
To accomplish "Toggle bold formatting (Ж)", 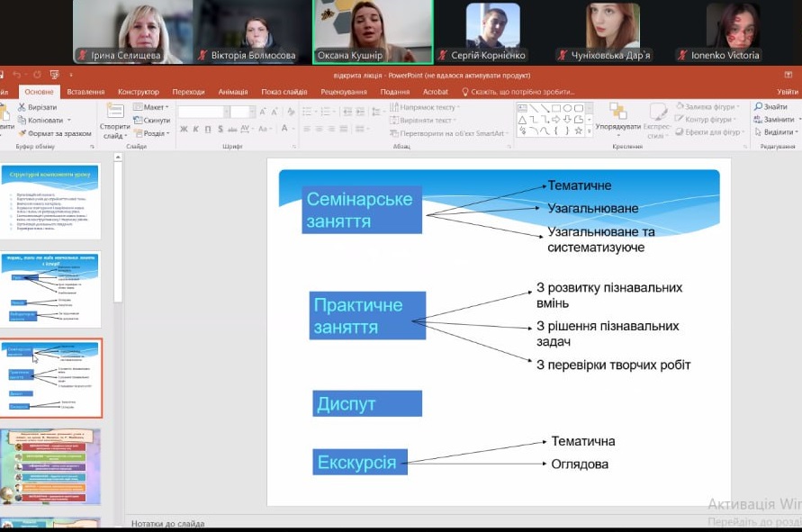I will (x=184, y=129).
